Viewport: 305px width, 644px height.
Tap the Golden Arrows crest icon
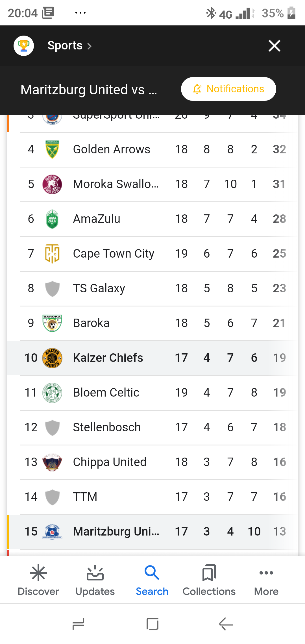(x=52, y=149)
